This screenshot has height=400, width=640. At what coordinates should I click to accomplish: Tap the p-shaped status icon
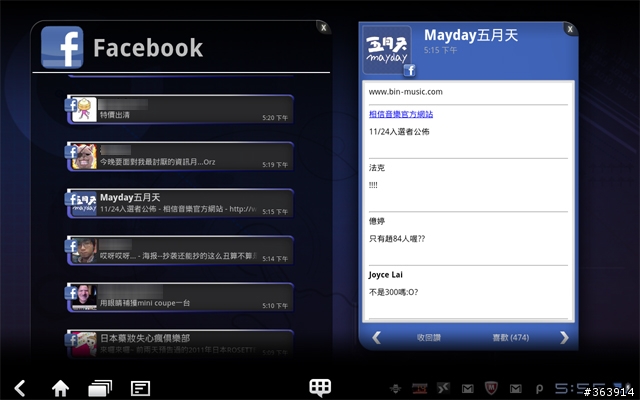click(x=539, y=389)
